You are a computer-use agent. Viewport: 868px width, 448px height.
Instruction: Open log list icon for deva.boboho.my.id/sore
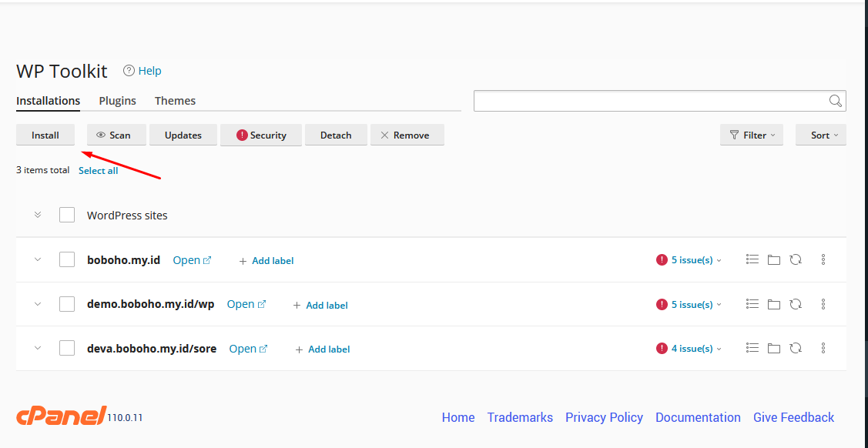click(x=752, y=348)
